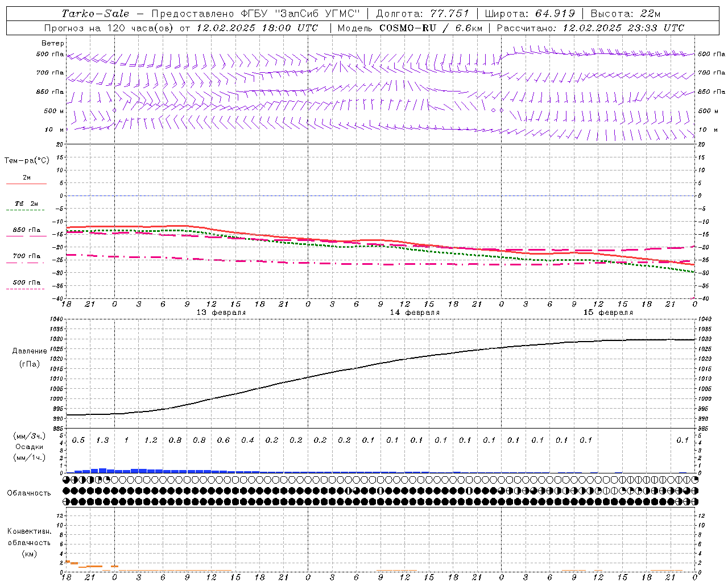
Task: Click the Осадки precipitation label
Action: 30,447
